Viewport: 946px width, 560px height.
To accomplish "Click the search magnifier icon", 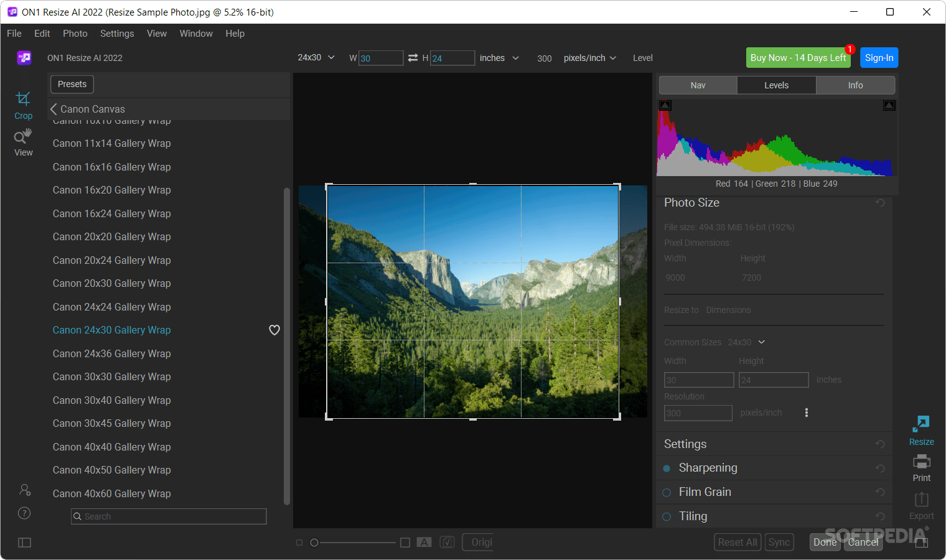I will coord(78,516).
